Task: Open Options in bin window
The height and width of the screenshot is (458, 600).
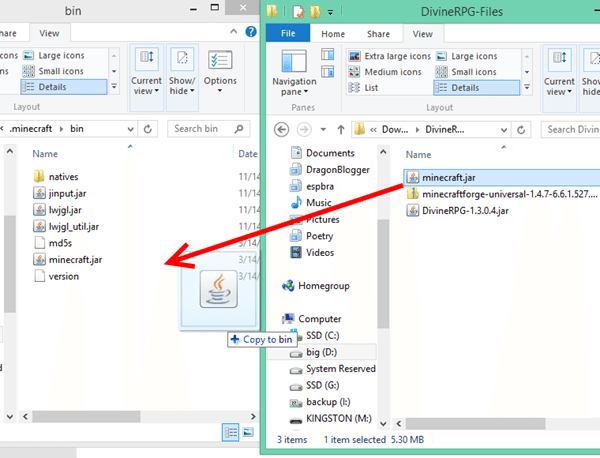Action: click(220, 72)
